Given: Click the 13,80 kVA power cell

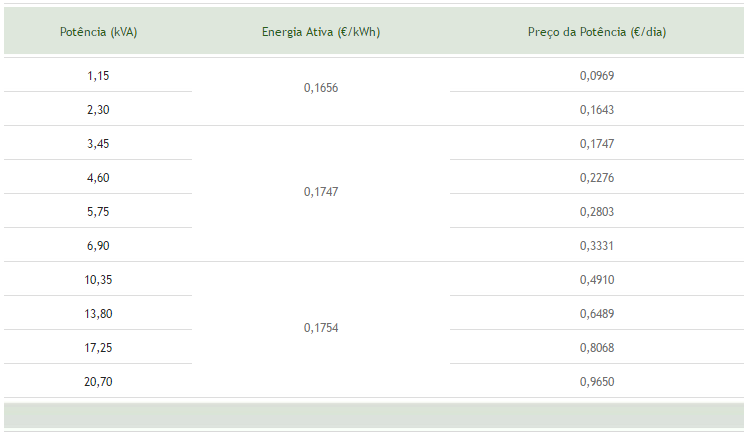Looking at the screenshot, I should 98,313.
